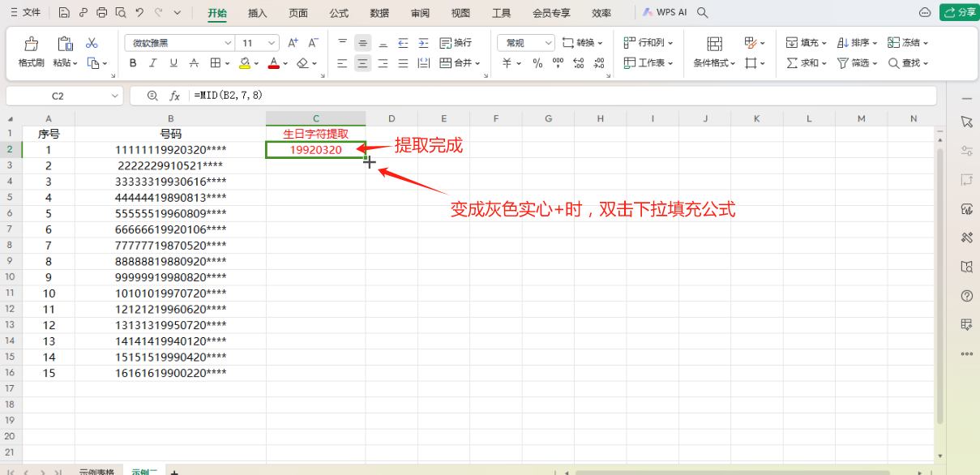
Task: Open help question-mark icon in right sidebar
Action: pyautogui.click(x=966, y=296)
